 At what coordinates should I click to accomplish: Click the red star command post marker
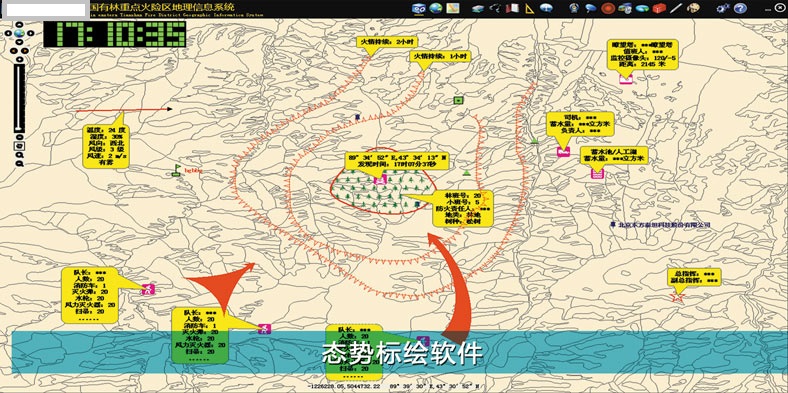point(678,298)
